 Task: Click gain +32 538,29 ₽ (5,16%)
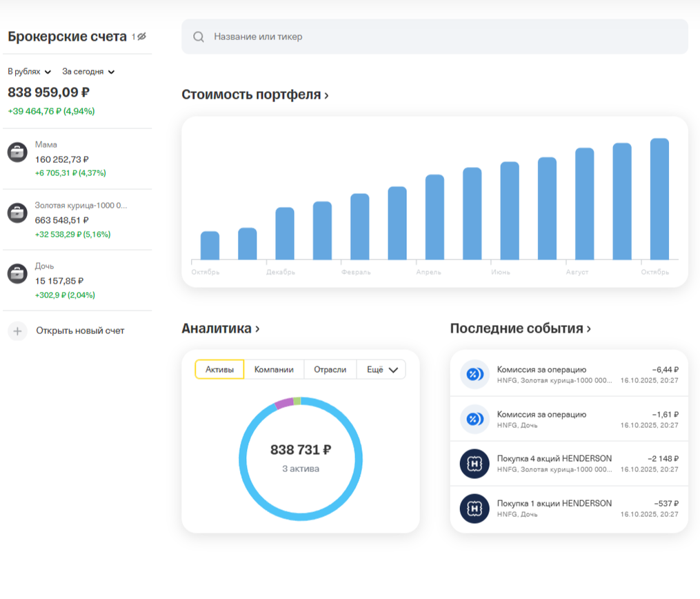(x=73, y=234)
